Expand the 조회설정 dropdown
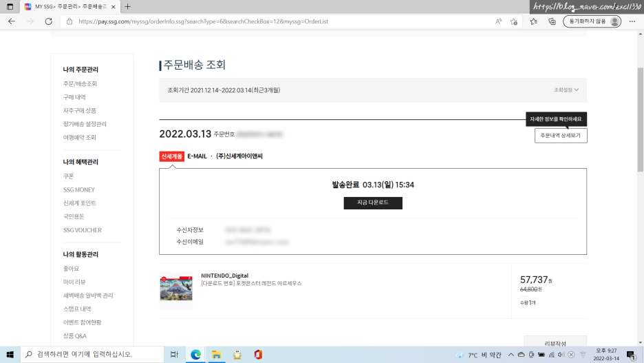This screenshot has height=363, width=644. tap(566, 90)
